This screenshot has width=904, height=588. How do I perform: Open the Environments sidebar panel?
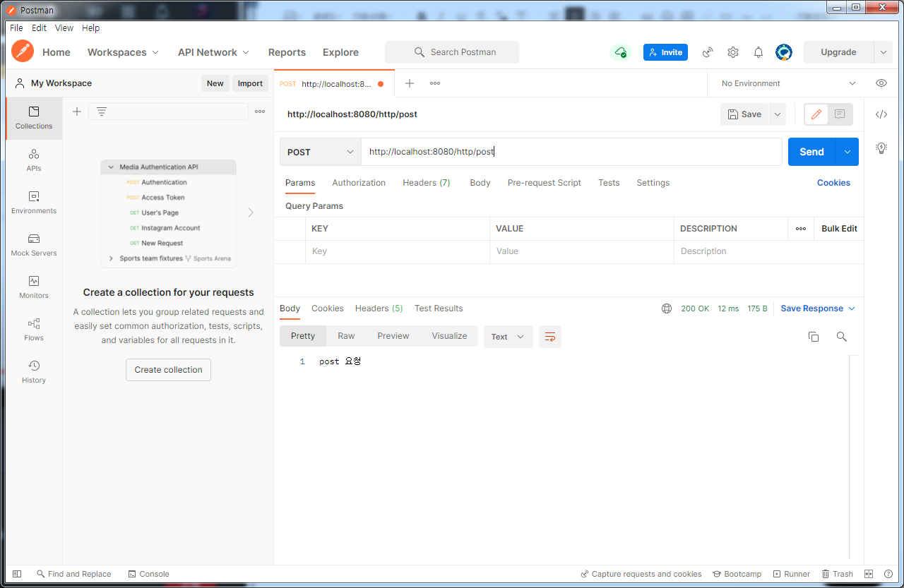(34, 203)
